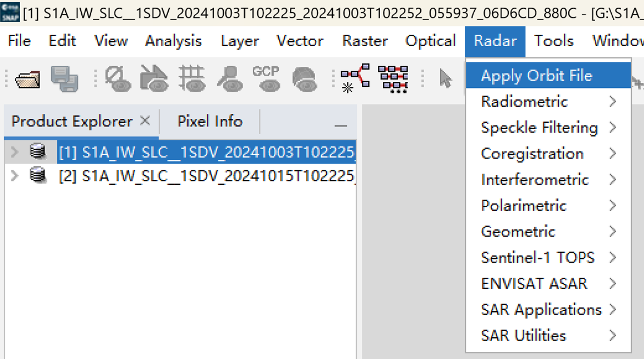Click the GCP overlay icon

[267, 80]
